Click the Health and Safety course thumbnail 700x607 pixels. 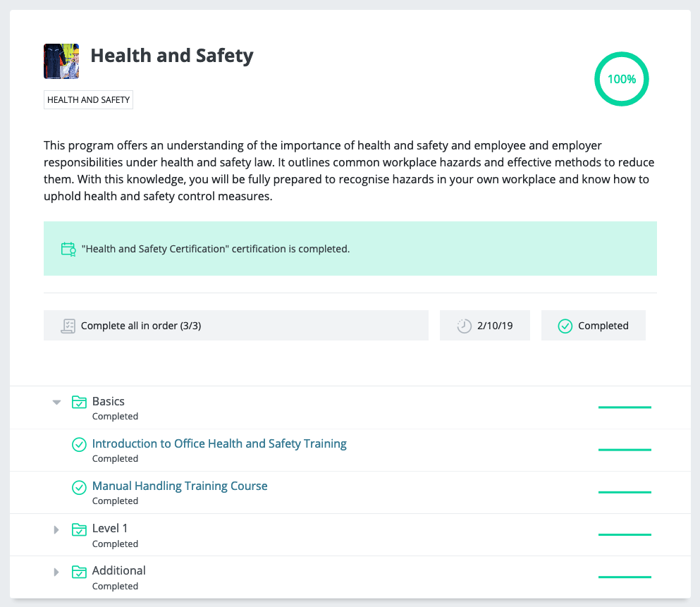[61, 61]
